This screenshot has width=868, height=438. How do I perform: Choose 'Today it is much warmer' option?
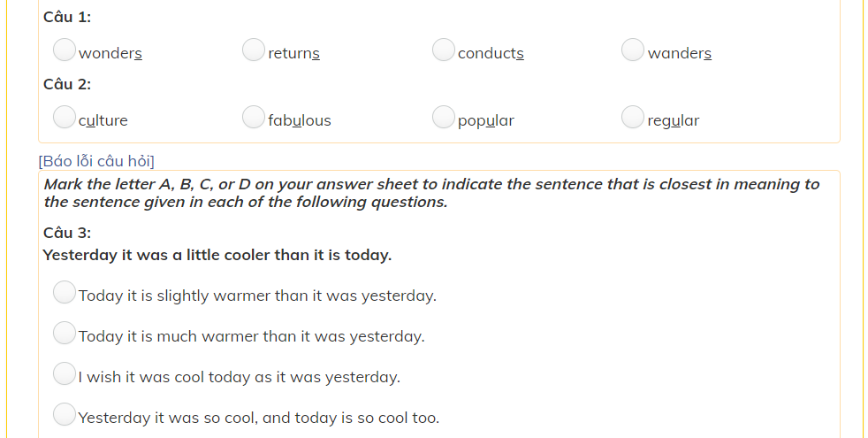pyautogui.click(x=65, y=333)
